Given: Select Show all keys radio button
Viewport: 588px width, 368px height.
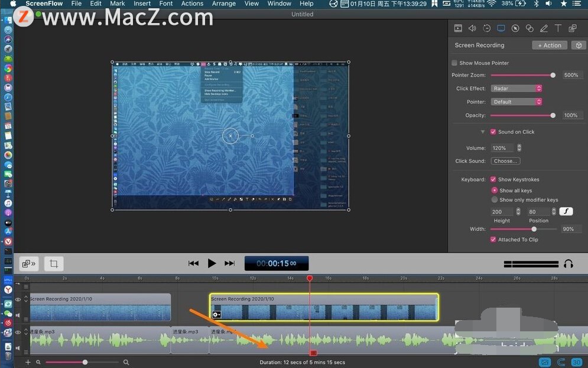Looking at the screenshot, I should click(495, 191).
